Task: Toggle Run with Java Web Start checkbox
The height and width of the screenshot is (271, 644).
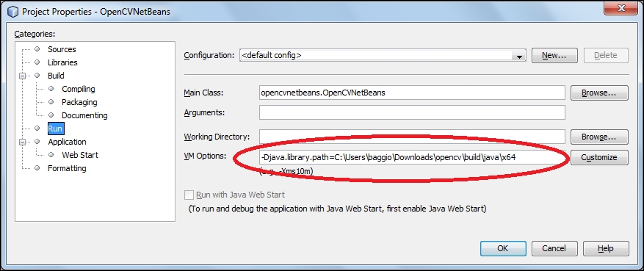Action: click(x=189, y=195)
